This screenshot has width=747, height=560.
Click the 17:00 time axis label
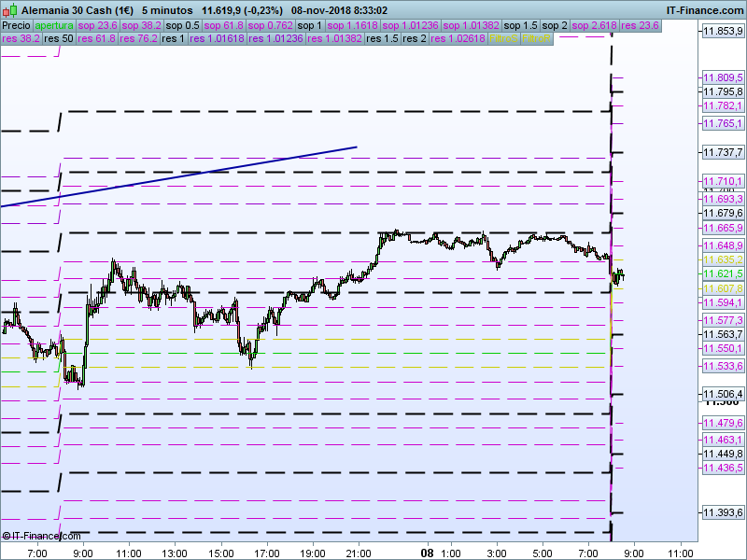pos(267,553)
